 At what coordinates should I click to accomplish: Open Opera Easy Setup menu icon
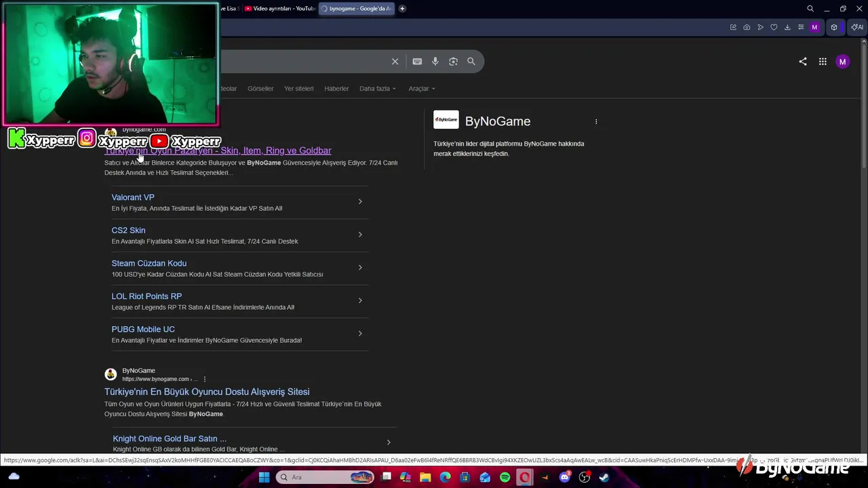[801, 27]
